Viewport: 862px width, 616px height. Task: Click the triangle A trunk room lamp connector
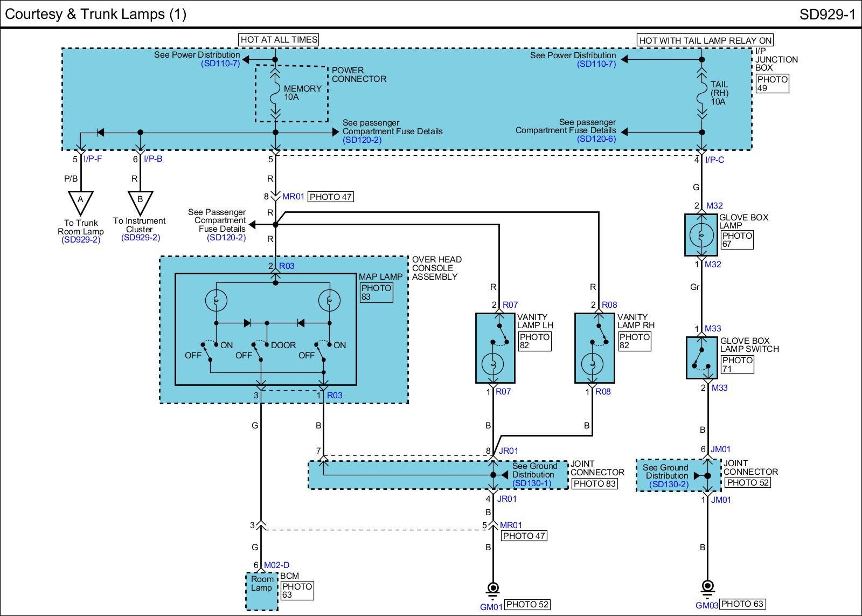pyautogui.click(x=81, y=201)
